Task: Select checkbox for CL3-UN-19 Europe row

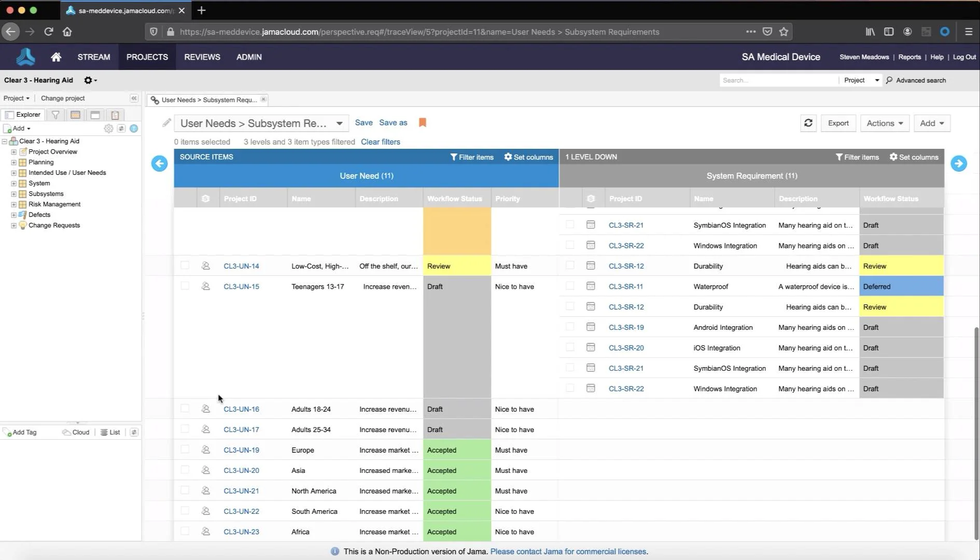Action: pos(185,450)
